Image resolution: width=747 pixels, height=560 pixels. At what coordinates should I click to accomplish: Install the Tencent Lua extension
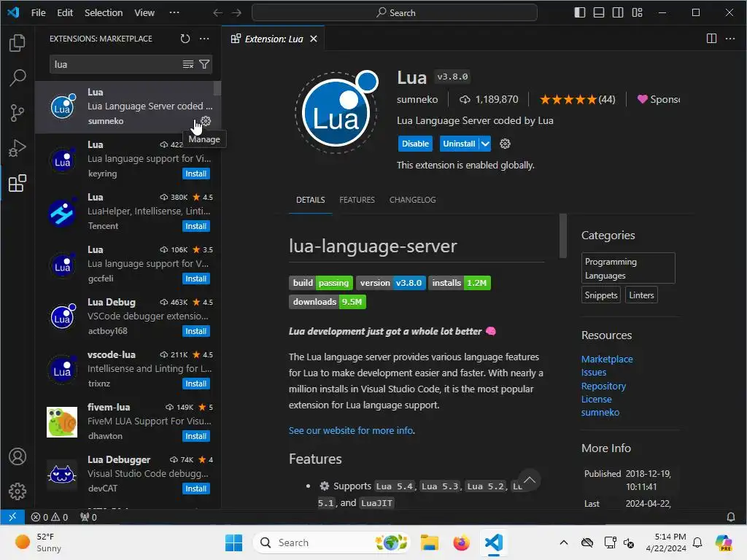196,226
